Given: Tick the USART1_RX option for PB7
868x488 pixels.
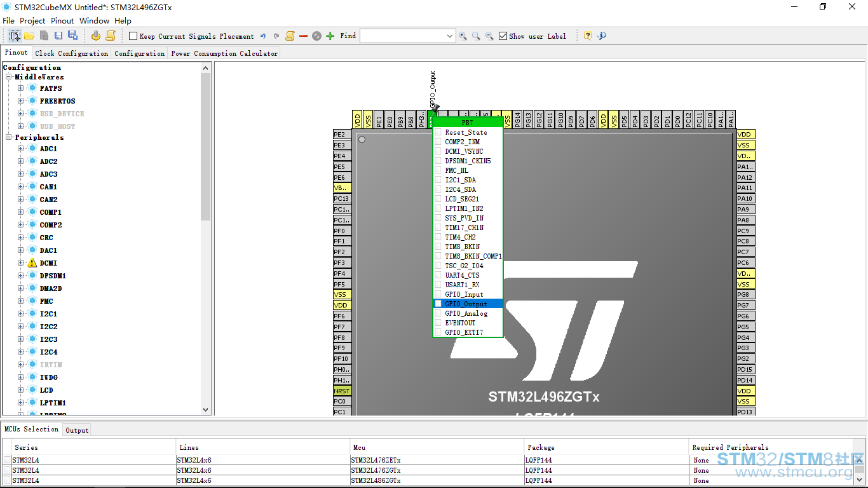Looking at the screenshot, I should pos(438,285).
